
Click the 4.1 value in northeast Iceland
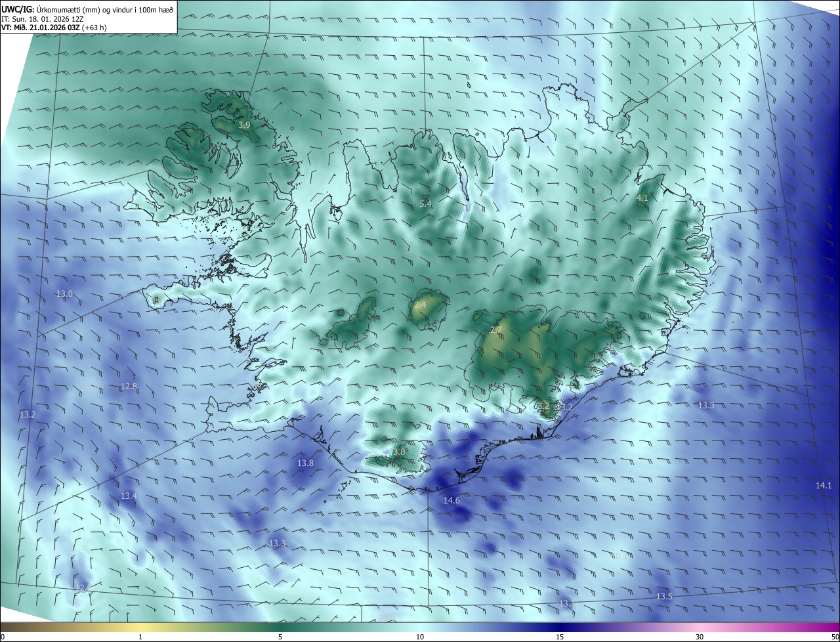tap(642, 198)
